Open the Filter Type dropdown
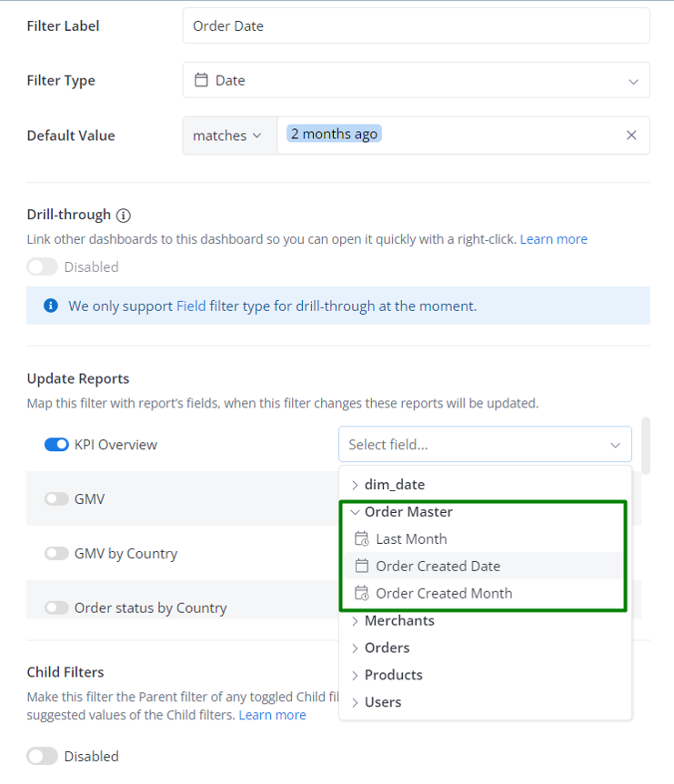Image resolution: width=674 pixels, height=784 pixels. coord(416,80)
